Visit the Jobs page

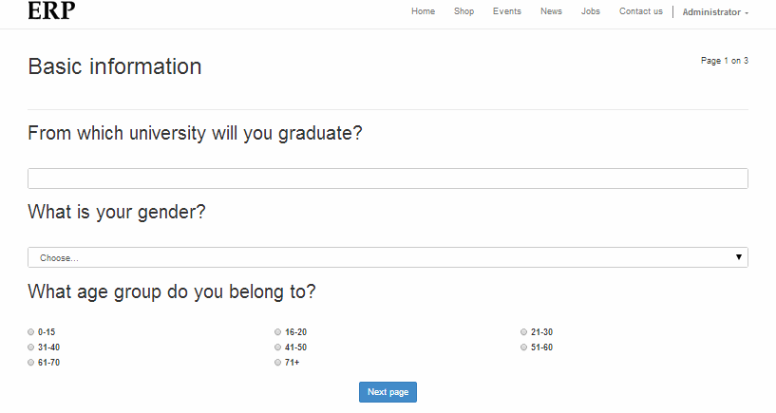(x=590, y=11)
